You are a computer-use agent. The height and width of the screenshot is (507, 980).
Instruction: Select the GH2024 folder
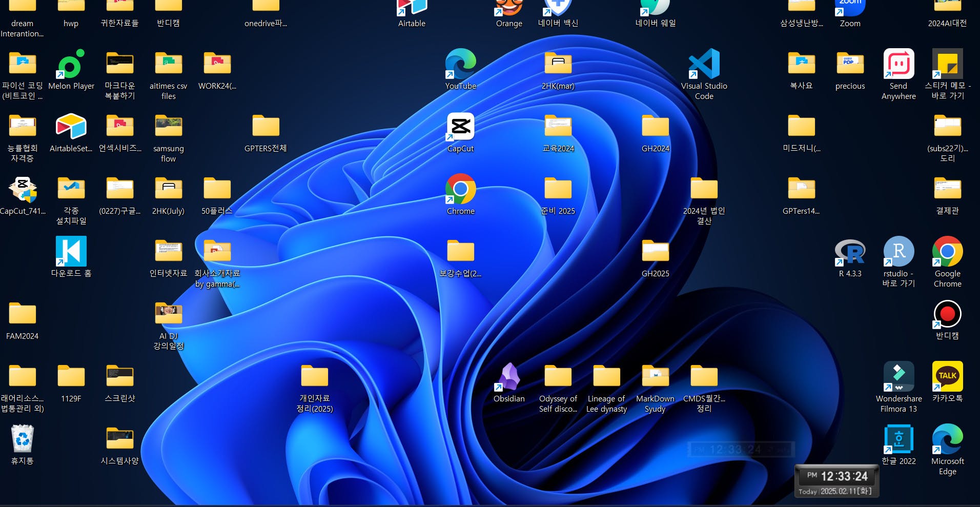(655, 127)
